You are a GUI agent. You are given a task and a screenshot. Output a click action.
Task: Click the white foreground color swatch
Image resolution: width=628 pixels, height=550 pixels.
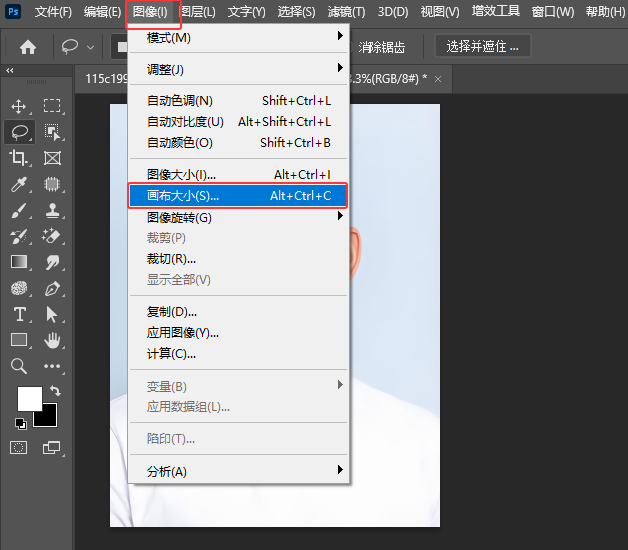29,398
